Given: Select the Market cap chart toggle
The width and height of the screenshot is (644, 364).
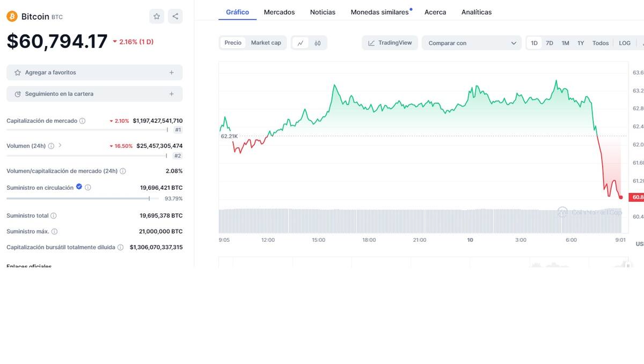Looking at the screenshot, I should pos(266,43).
